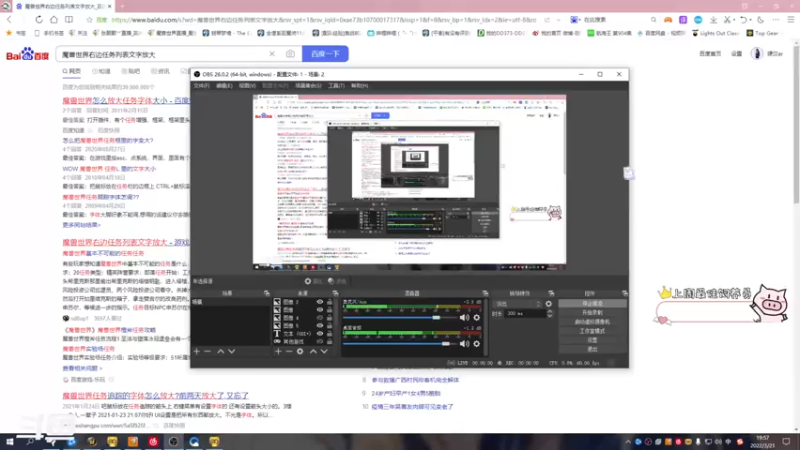This screenshot has height=450, width=800.
Task: Click 启动虚拟摄像机 button in OBS
Action: (592, 322)
